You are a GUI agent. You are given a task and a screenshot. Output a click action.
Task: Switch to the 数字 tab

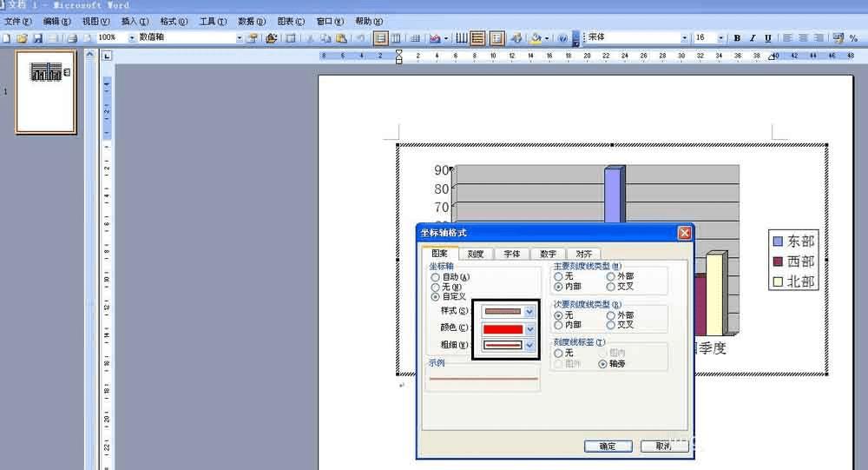click(548, 254)
